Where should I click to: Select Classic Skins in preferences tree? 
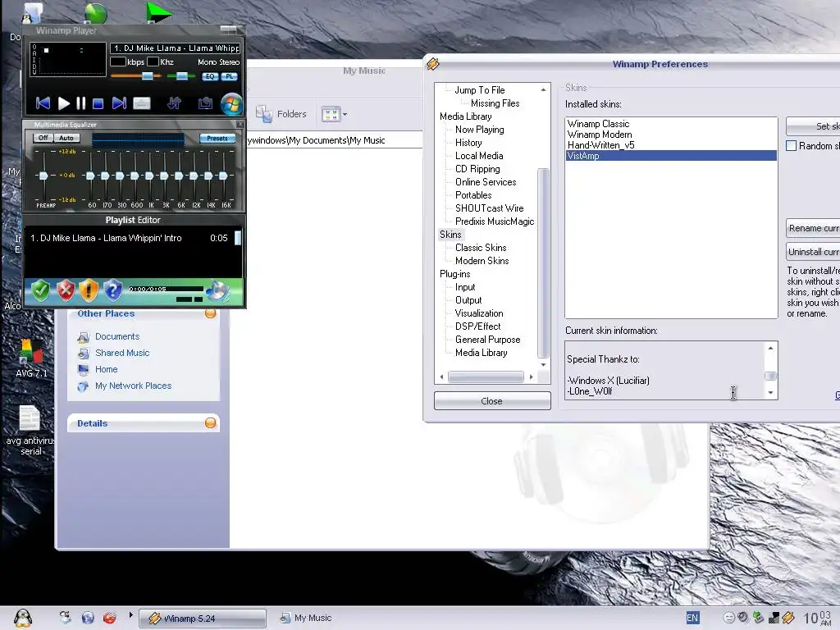(481, 248)
